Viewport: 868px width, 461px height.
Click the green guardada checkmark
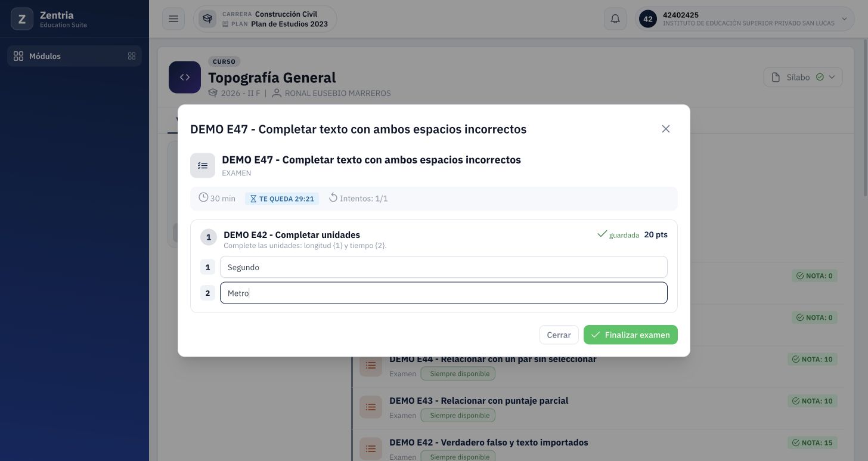(x=602, y=234)
